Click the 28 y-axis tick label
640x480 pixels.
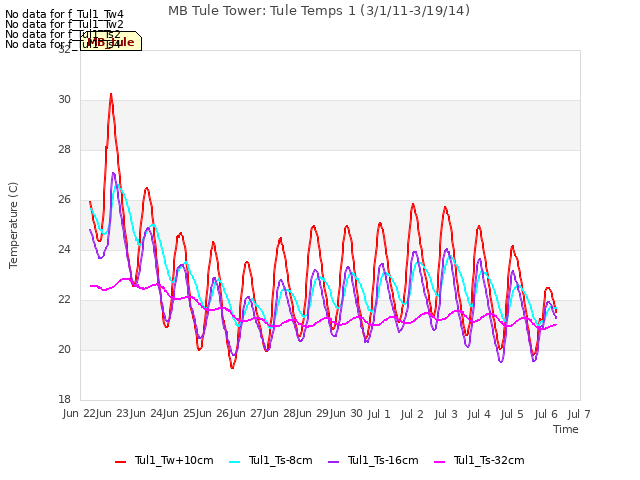(x=64, y=150)
